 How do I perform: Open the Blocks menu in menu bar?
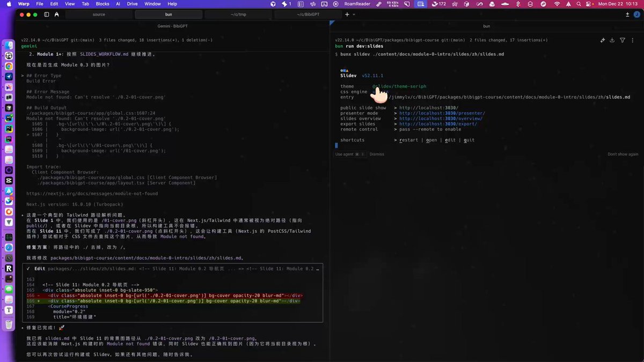(x=102, y=4)
